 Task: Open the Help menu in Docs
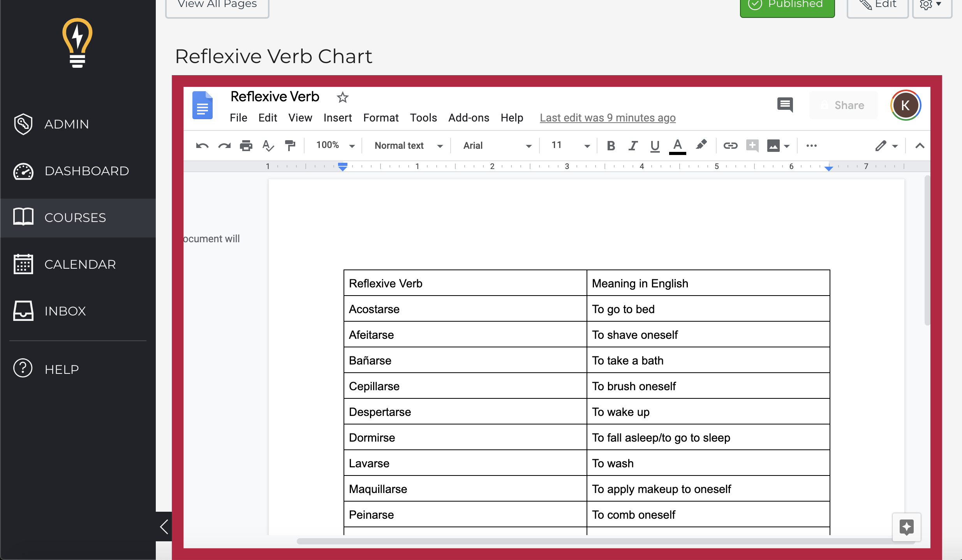coord(512,118)
